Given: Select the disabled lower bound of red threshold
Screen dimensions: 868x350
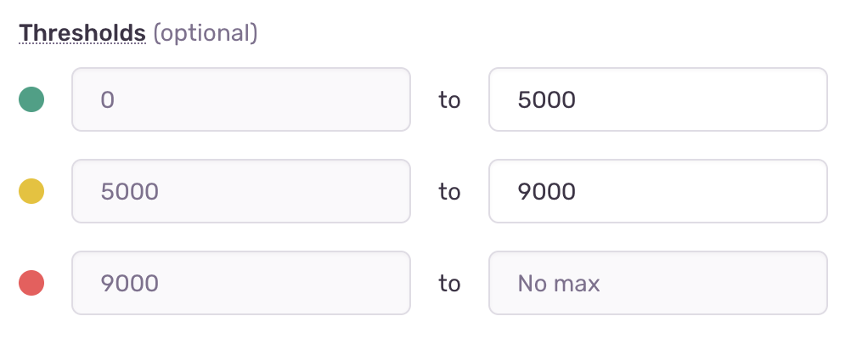Looking at the screenshot, I should (241, 283).
